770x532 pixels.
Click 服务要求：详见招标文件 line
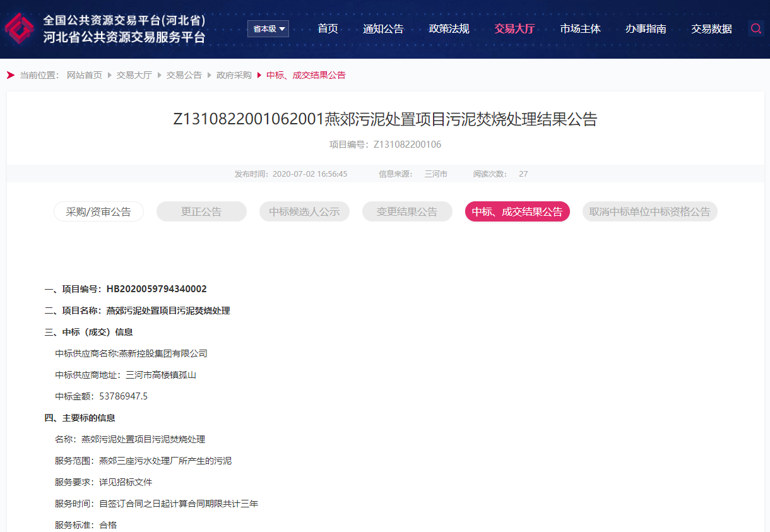pos(104,482)
